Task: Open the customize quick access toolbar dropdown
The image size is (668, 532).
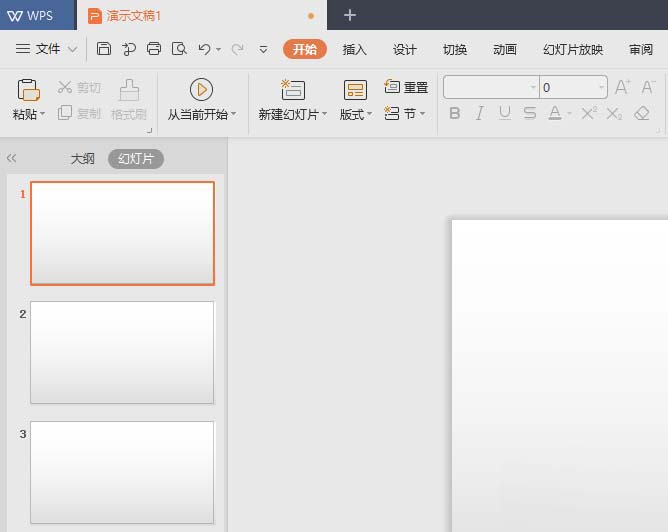Action: (263, 50)
